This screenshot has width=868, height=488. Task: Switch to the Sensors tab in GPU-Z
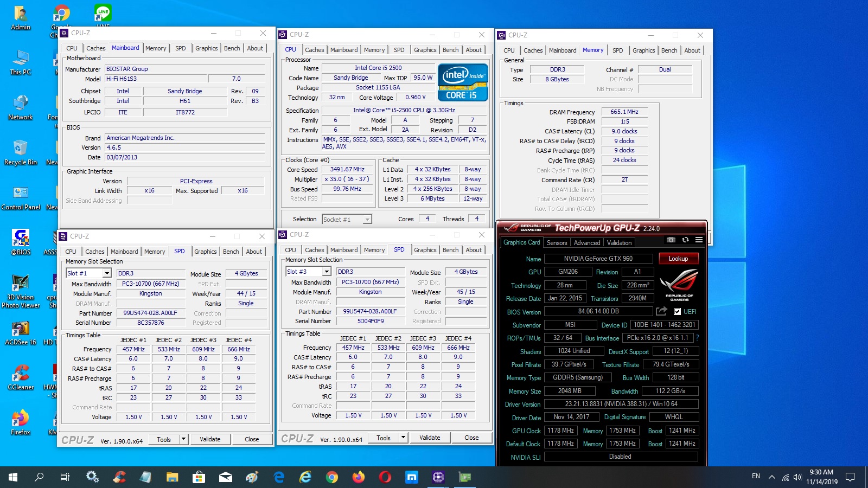[557, 243]
